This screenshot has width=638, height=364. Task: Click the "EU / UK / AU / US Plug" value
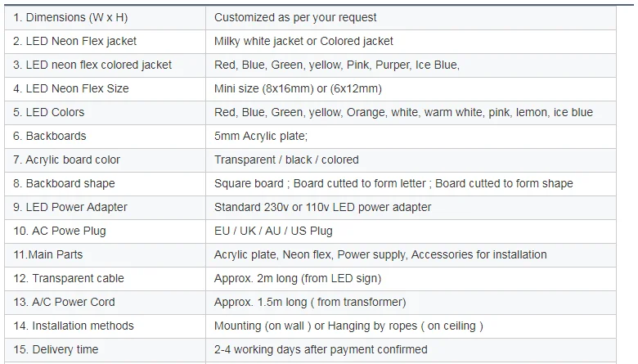tap(273, 231)
